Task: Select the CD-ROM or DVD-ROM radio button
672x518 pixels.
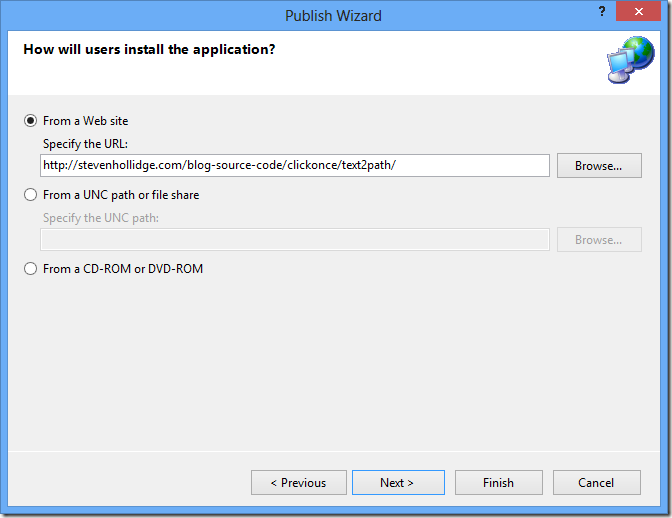Action: 31,269
